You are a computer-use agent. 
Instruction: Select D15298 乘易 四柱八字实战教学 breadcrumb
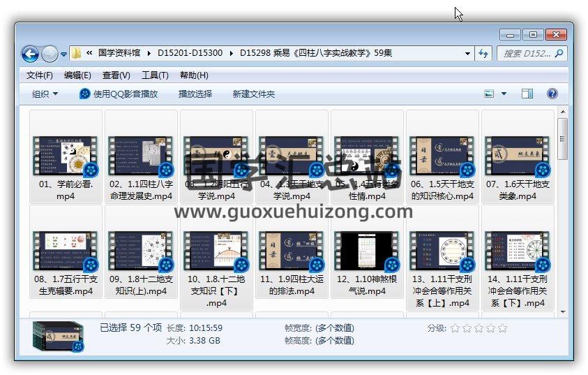[316, 53]
